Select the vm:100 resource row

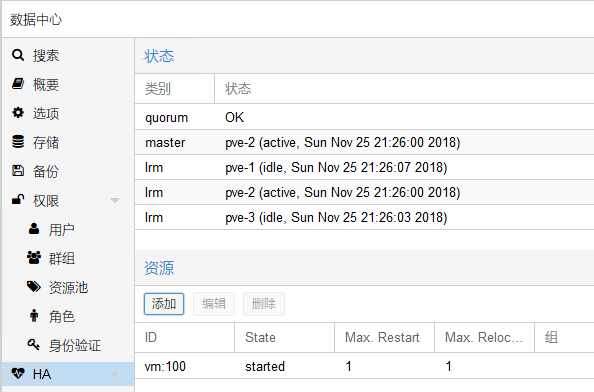point(364,366)
